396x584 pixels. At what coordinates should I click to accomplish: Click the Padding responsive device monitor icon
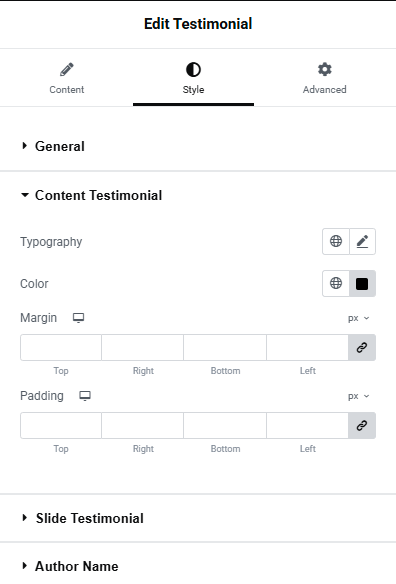coord(85,396)
